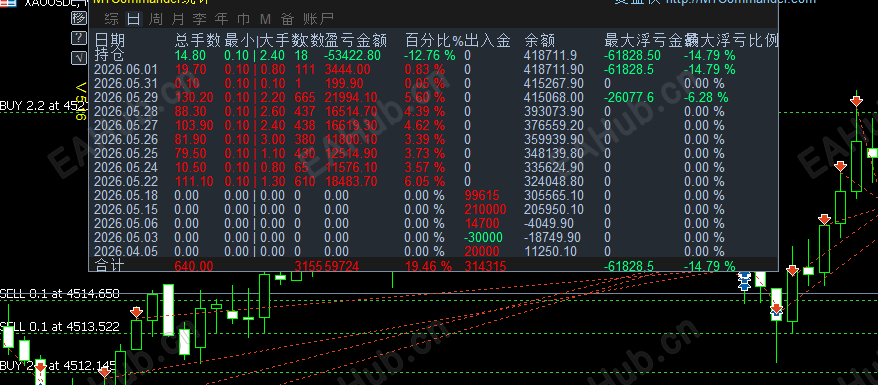Click the 0.10 | 3.00 lot range cell

tap(254, 139)
